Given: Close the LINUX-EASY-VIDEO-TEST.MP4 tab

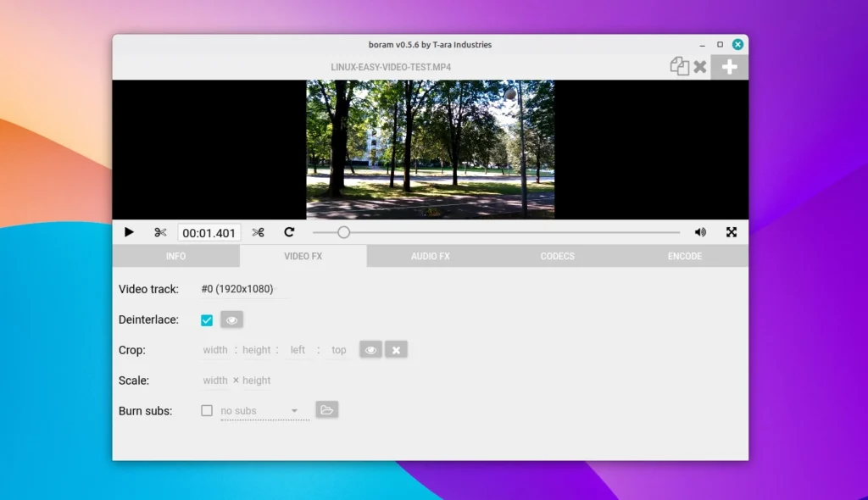Looking at the screenshot, I should point(700,66).
